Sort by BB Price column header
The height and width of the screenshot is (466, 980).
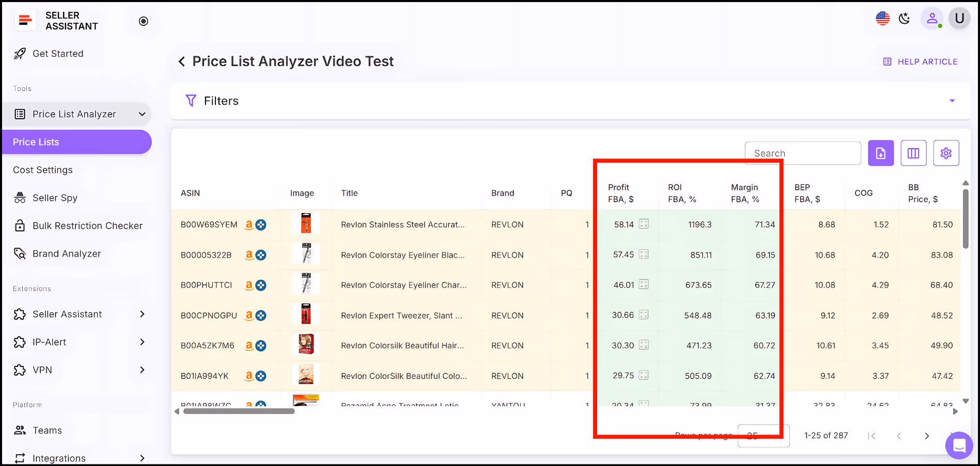tap(923, 193)
